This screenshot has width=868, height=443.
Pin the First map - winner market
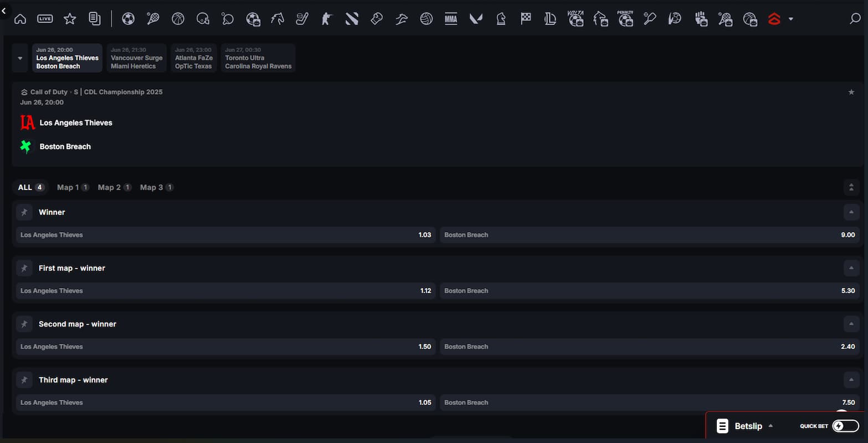(x=24, y=268)
